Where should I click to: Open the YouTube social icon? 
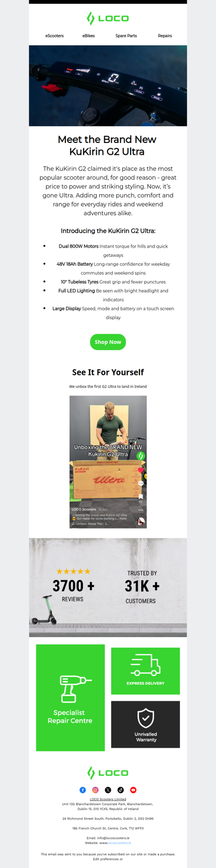[133, 790]
